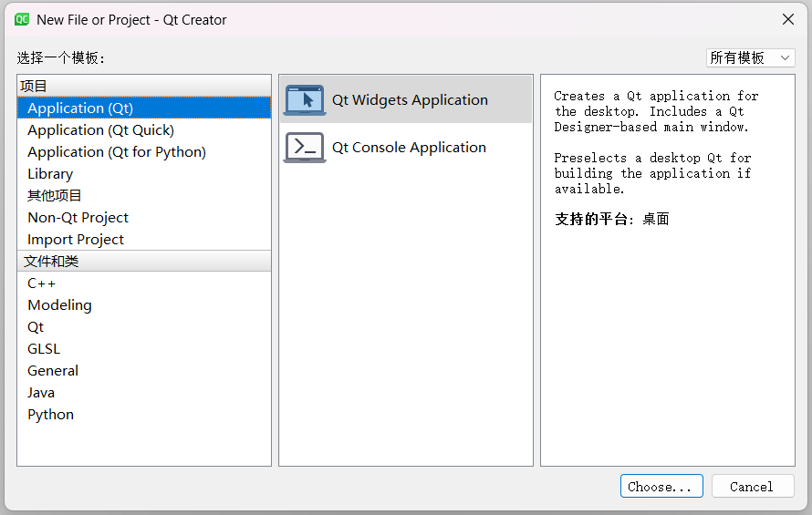Select the Python file category

coord(144,414)
